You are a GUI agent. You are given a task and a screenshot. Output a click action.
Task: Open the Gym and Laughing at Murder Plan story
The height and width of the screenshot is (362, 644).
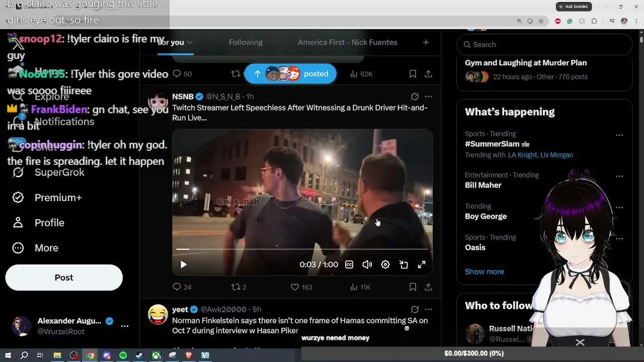[525, 63]
